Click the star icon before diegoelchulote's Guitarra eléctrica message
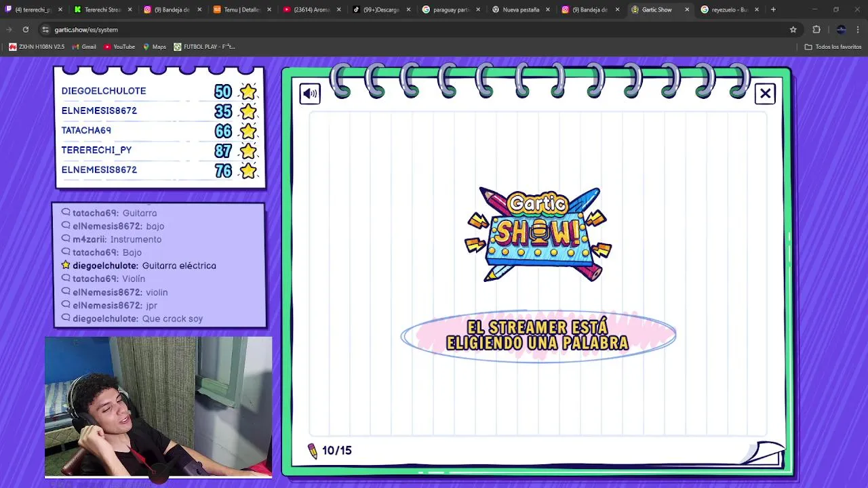 [x=66, y=265]
